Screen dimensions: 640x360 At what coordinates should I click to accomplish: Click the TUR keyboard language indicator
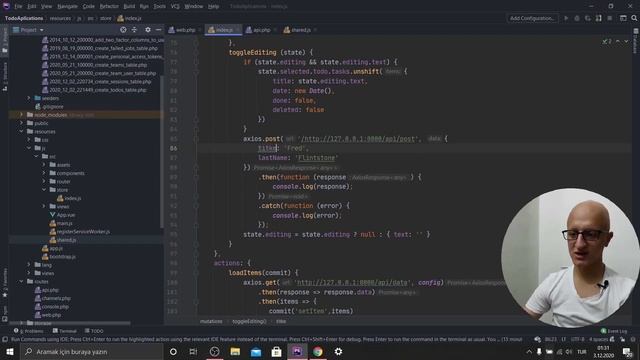582,351
